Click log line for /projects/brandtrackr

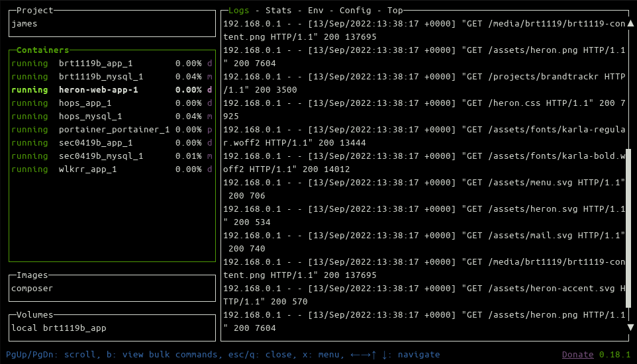pyautogui.click(x=424, y=83)
